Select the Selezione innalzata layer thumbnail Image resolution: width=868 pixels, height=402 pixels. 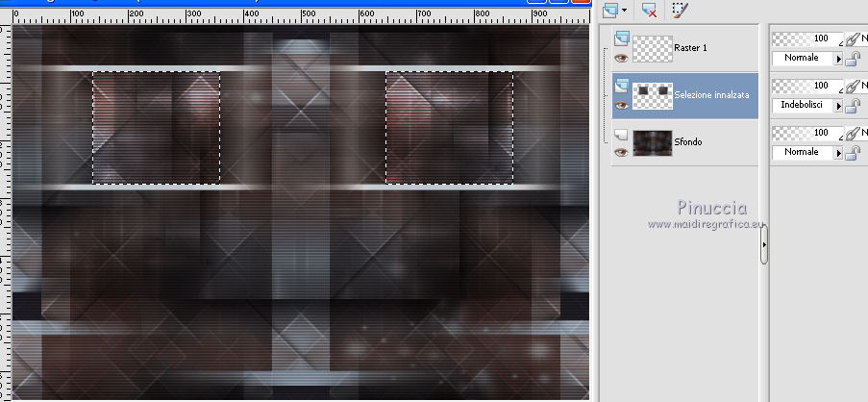653,96
